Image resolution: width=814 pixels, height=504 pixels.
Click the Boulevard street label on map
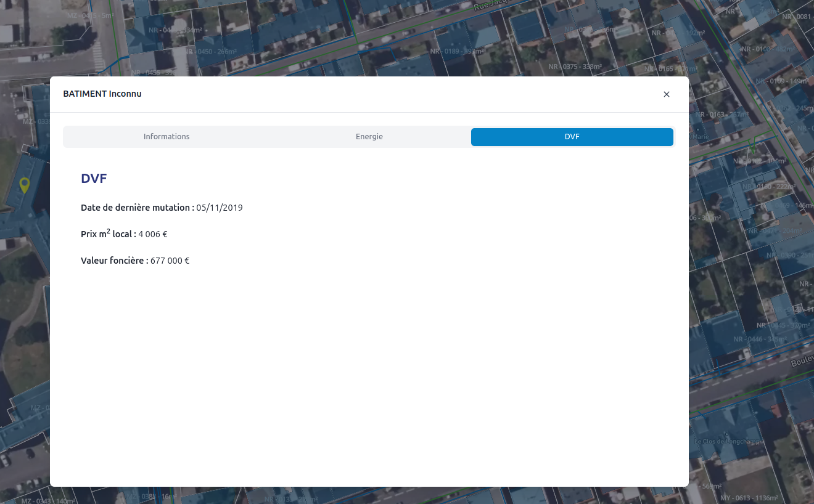[x=802, y=362]
